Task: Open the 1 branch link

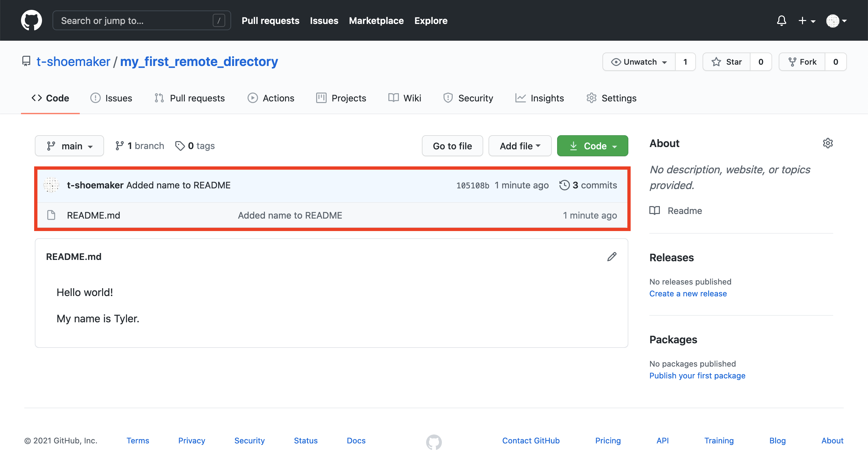Action: tap(140, 146)
